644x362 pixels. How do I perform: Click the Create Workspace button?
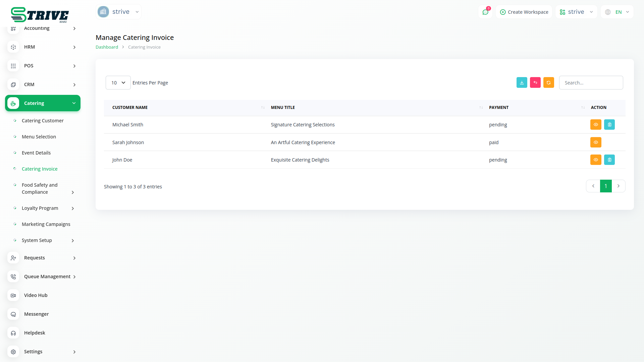pos(524,12)
